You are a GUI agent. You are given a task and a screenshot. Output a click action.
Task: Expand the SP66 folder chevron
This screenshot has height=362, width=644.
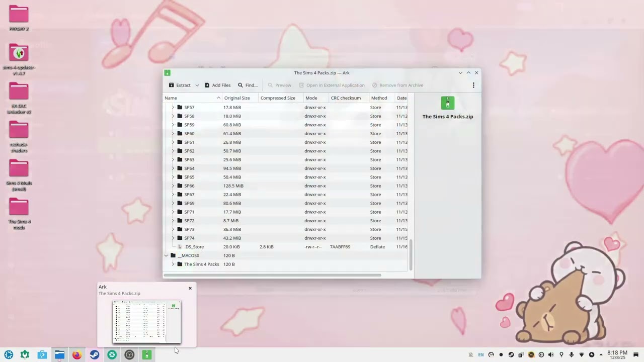(x=173, y=186)
